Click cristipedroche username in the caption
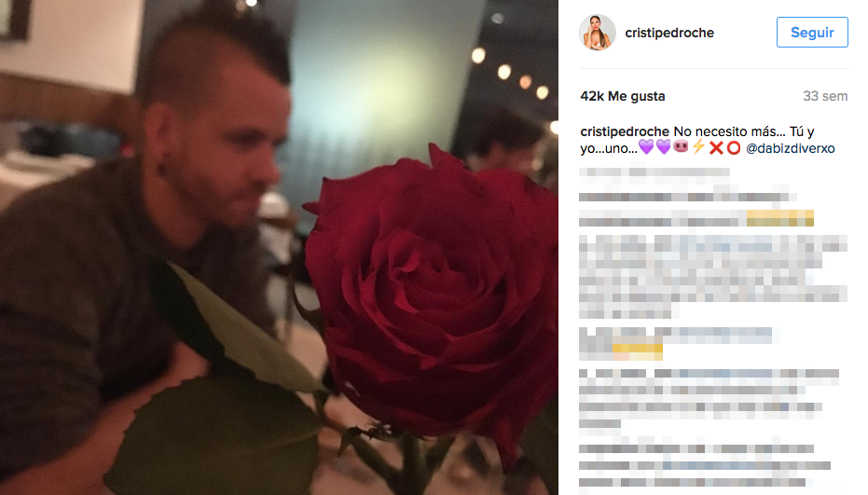The width and height of the screenshot is (868, 495). [x=625, y=131]
